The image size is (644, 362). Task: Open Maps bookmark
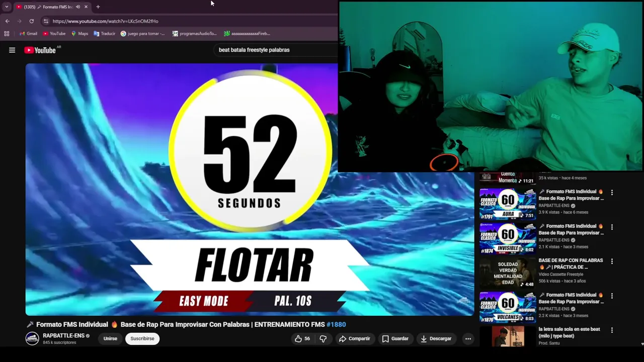(x=79, y=34)
